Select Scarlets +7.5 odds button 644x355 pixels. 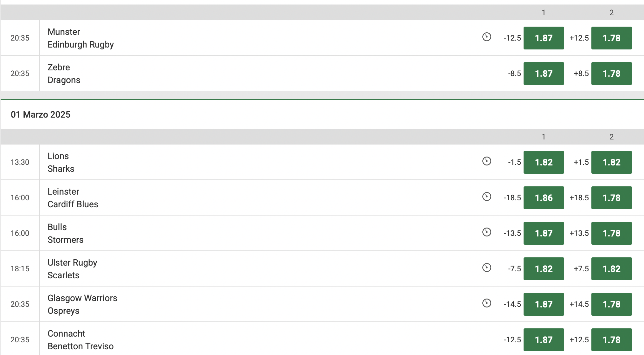pyautogui.click(x=611, y=269)
